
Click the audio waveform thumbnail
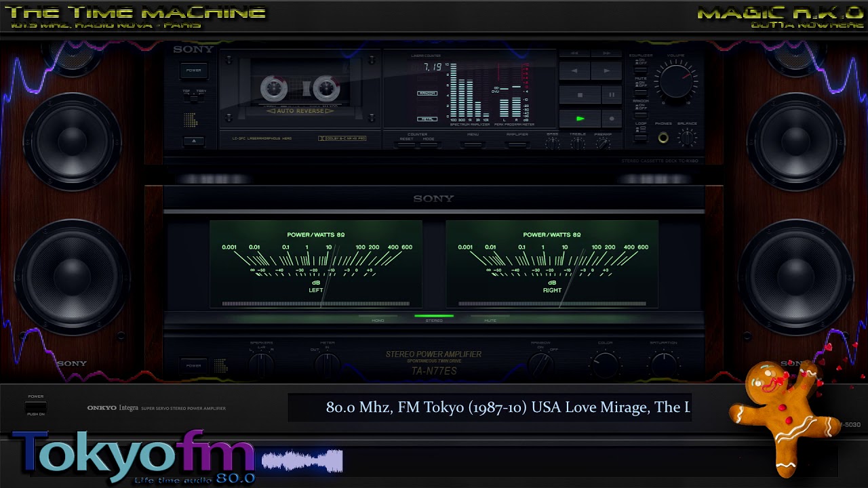(302, 461)
